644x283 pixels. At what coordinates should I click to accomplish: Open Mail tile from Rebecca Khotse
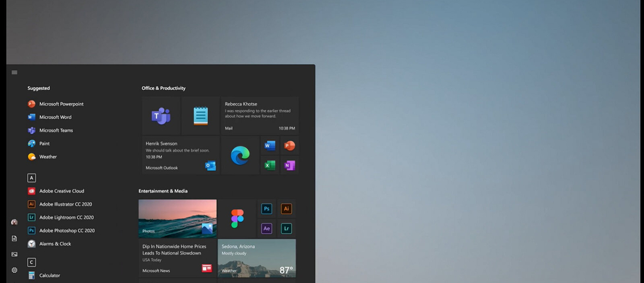(x=260, y=116)
